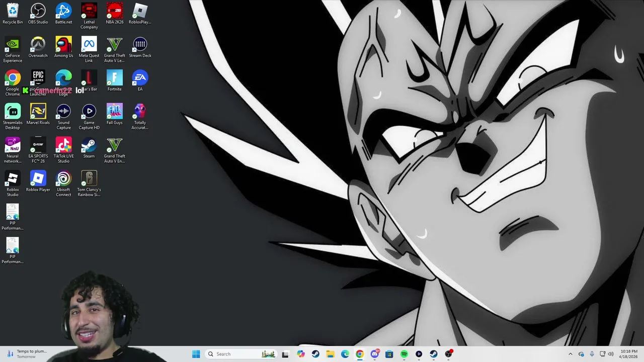Screen dimensions: 644x362
Task: Launch Marvel Rivals from the desktop
Action: click(x=38, y=114)
